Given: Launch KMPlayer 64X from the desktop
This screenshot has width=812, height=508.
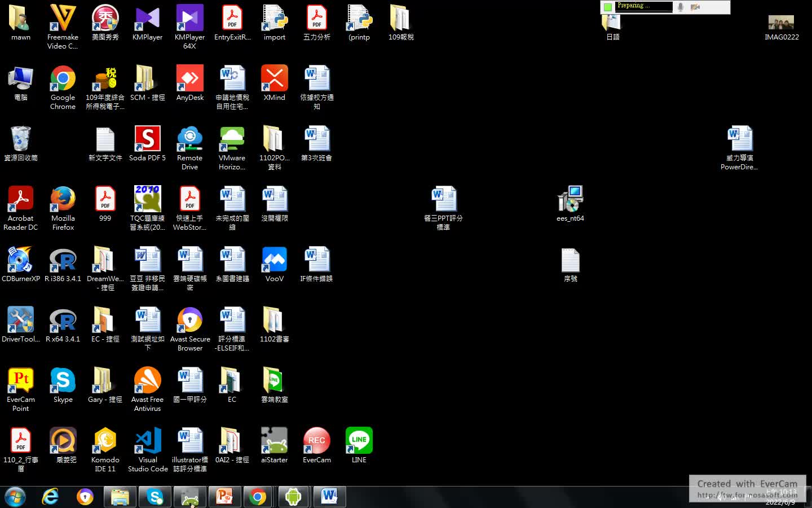Looking at the screenshot, I should tap(189, 26).
